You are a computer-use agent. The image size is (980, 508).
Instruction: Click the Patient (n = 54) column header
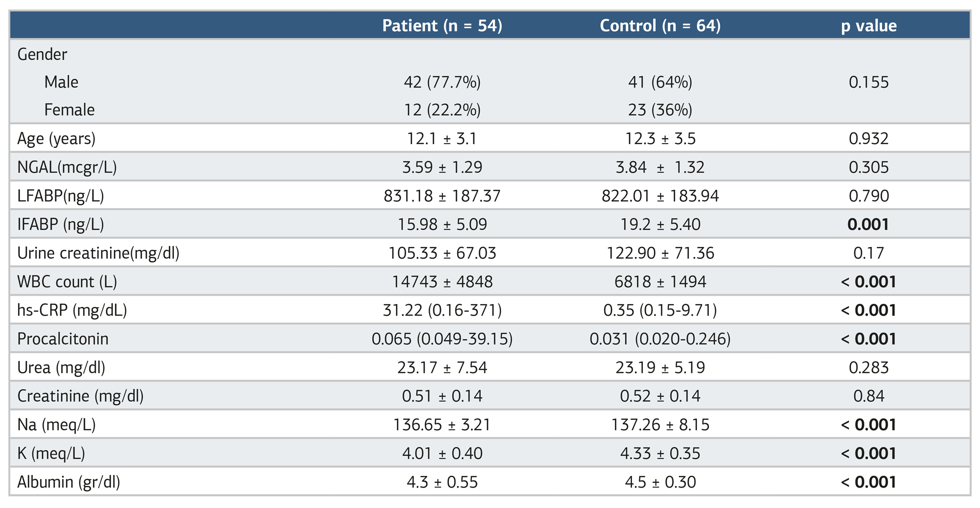pyautogui.click(x=442, y=26)
